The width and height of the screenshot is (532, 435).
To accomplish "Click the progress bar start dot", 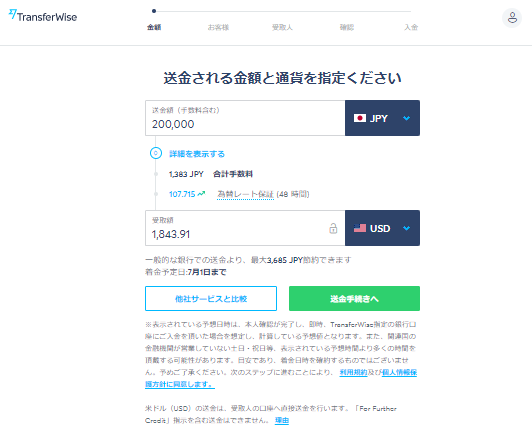I will [x=154, y=11].
